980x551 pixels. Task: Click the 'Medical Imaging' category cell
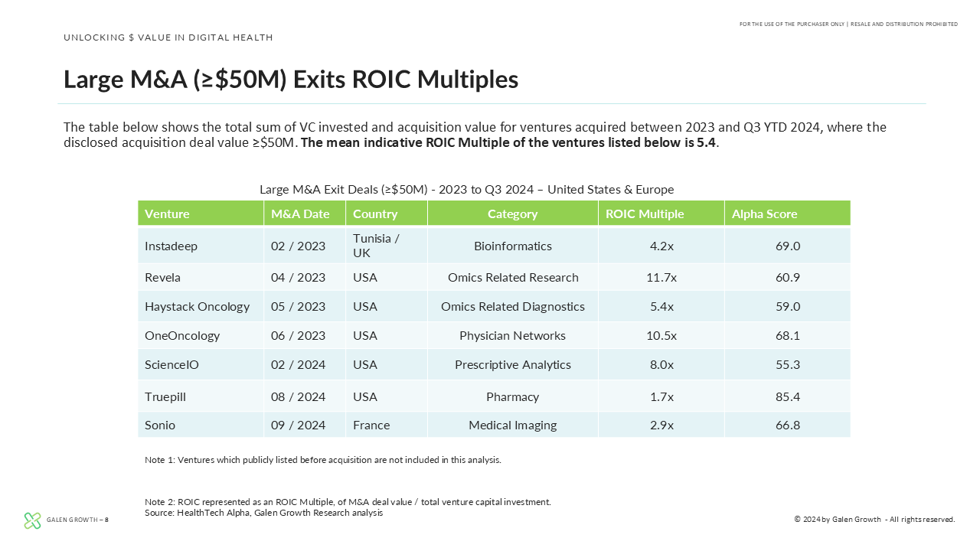(513, 425)
